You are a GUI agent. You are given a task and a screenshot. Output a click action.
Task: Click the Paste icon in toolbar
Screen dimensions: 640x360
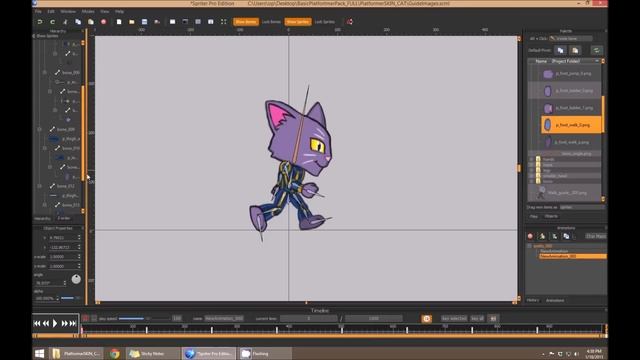91,22
